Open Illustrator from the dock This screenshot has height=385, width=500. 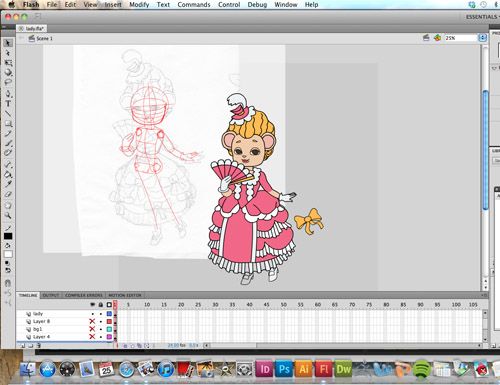pyautogui.click(x=304, y=369)
